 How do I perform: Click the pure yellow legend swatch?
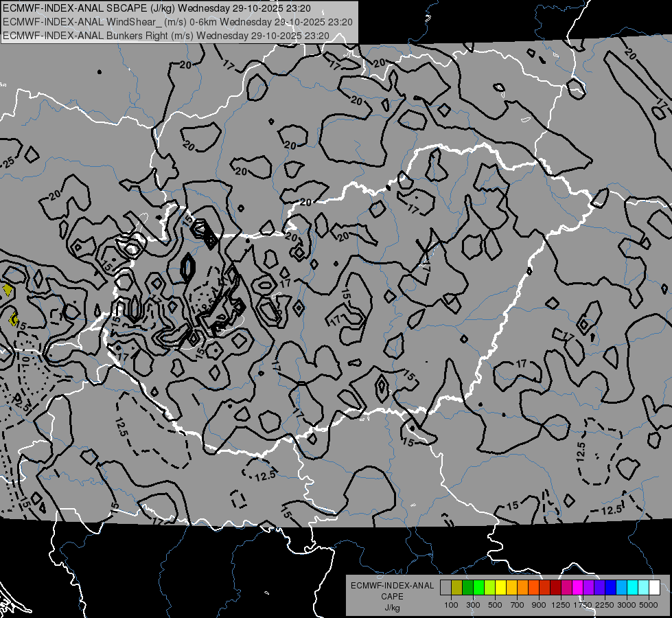click(x=500, y=587)
